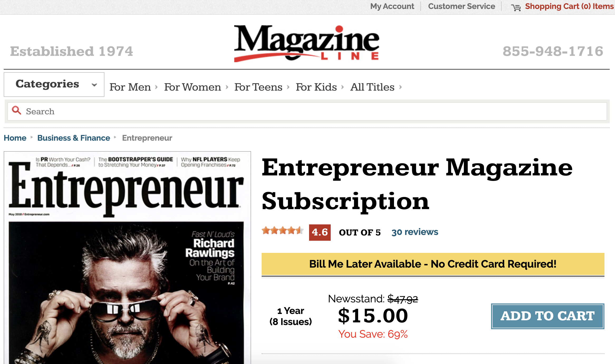Click the Home breadcrumb link
615x364 pixels.
(15, 138)
